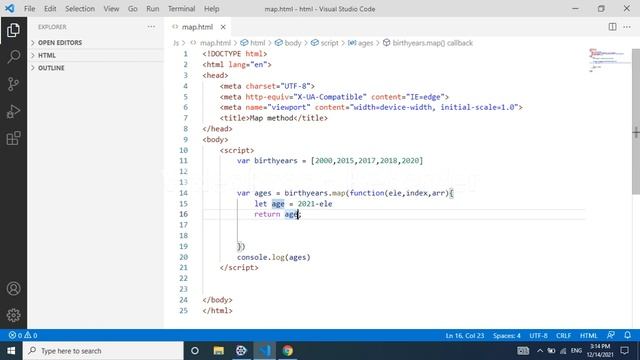Open the GitHub Desktop taskbar icon
This screenshot has width=640, height=360.
coord(241,351)
